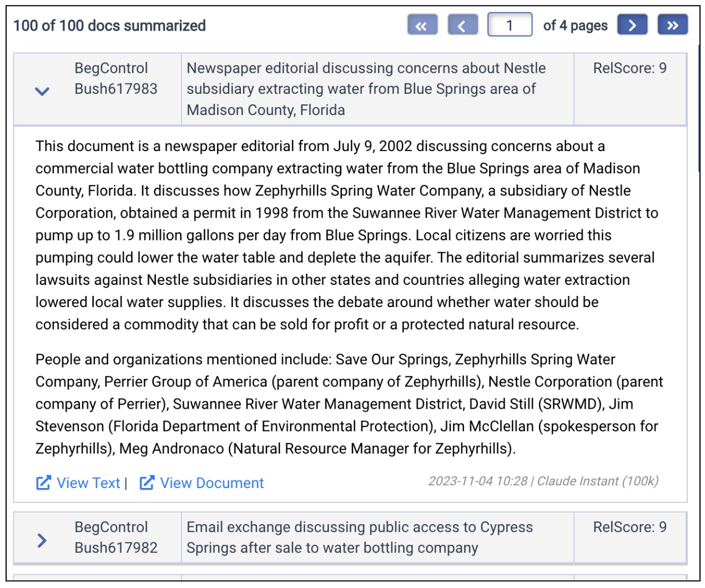Image resolution: width=705 pixels, height=588 pixels.
Task: Go to the previous page of results
Action: (462, 26)
